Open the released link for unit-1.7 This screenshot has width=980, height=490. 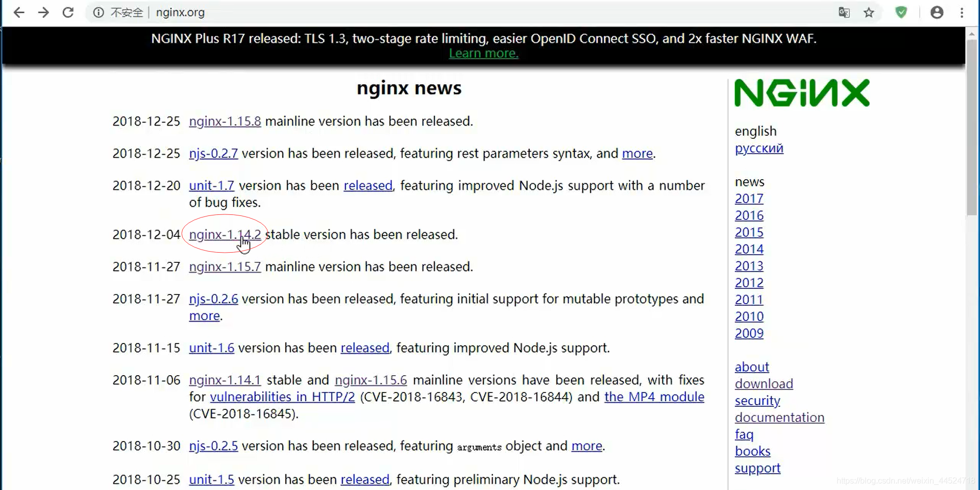368,186
